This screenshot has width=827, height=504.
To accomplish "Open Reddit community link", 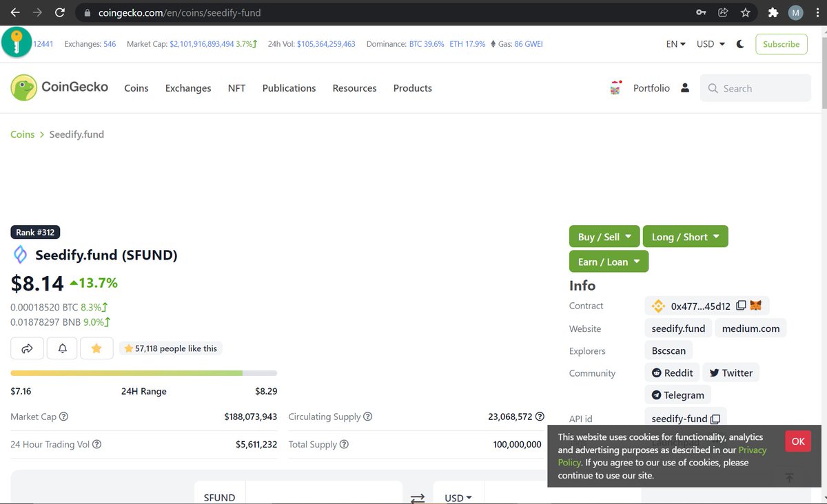I will [672, 372].
